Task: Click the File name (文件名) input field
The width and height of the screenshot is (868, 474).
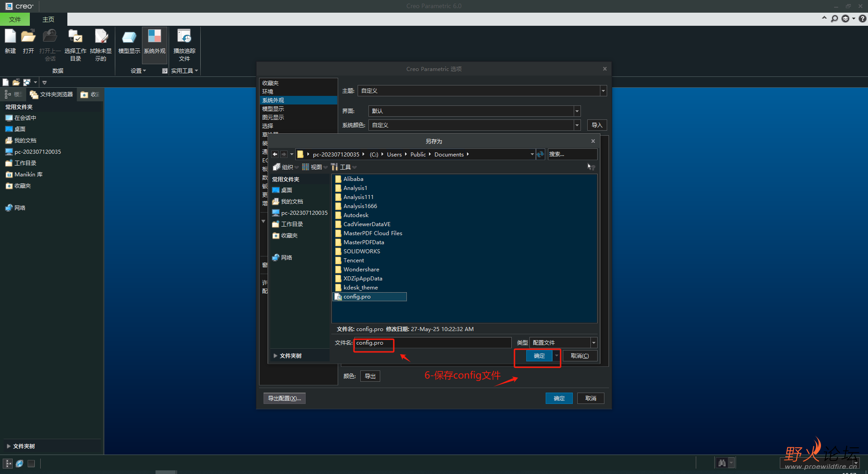Action: [x=433, y=343]
